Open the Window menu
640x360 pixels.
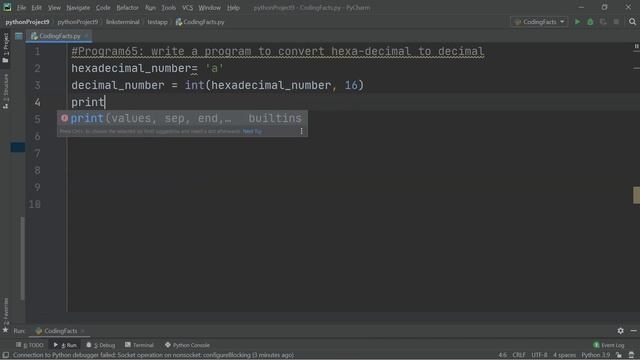point(209,8)
